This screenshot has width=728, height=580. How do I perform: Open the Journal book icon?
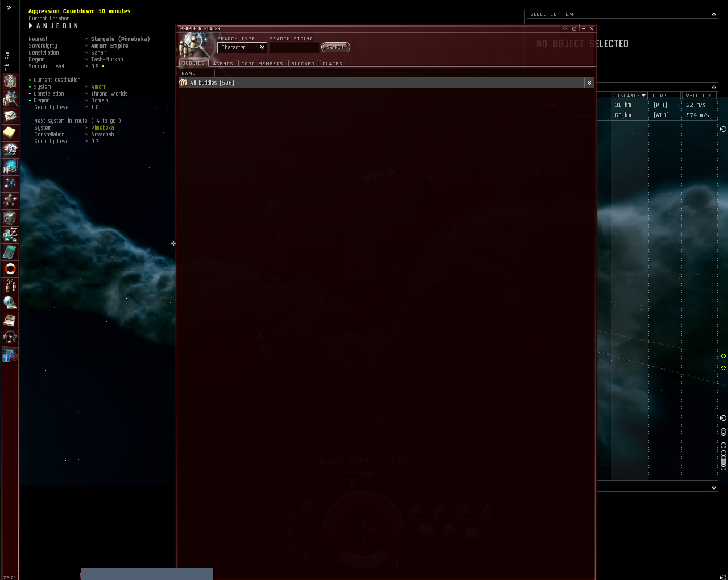point(10,320)
